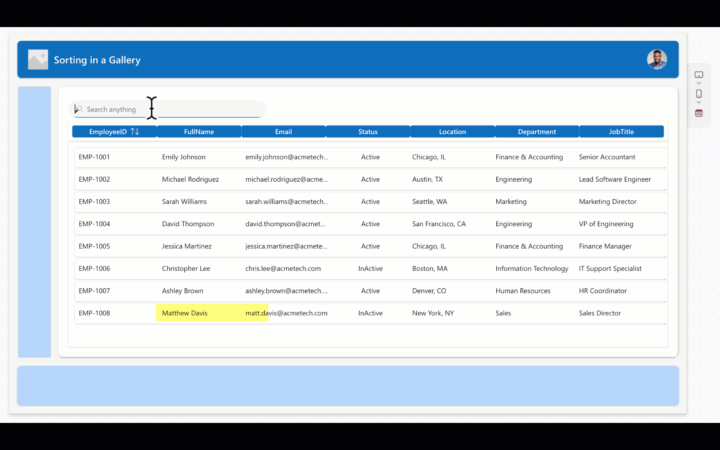Viewport: 720px width, 450px height.
Task: Select row EMP-1001
Action: [x=370, y=157]
